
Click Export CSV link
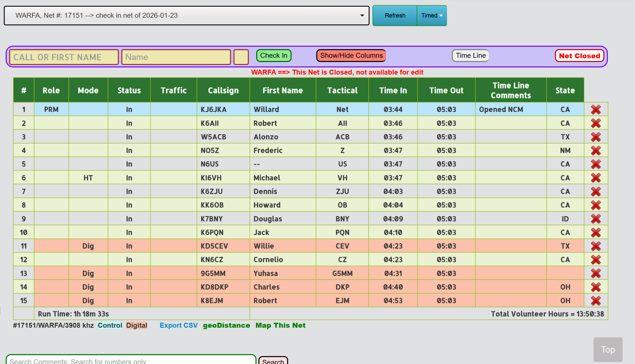pyautogui.click(x=178, y=325)
